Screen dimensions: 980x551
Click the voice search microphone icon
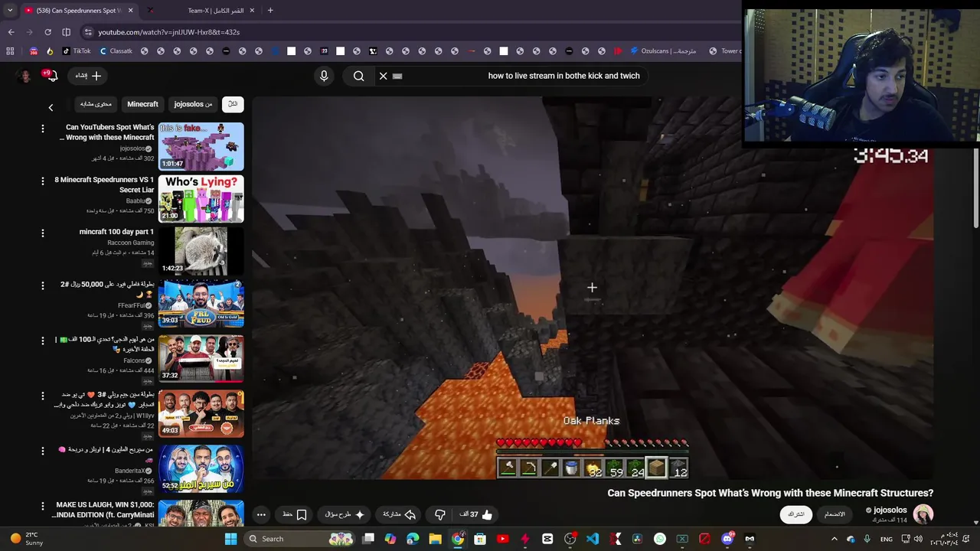[x=324, y=76]
